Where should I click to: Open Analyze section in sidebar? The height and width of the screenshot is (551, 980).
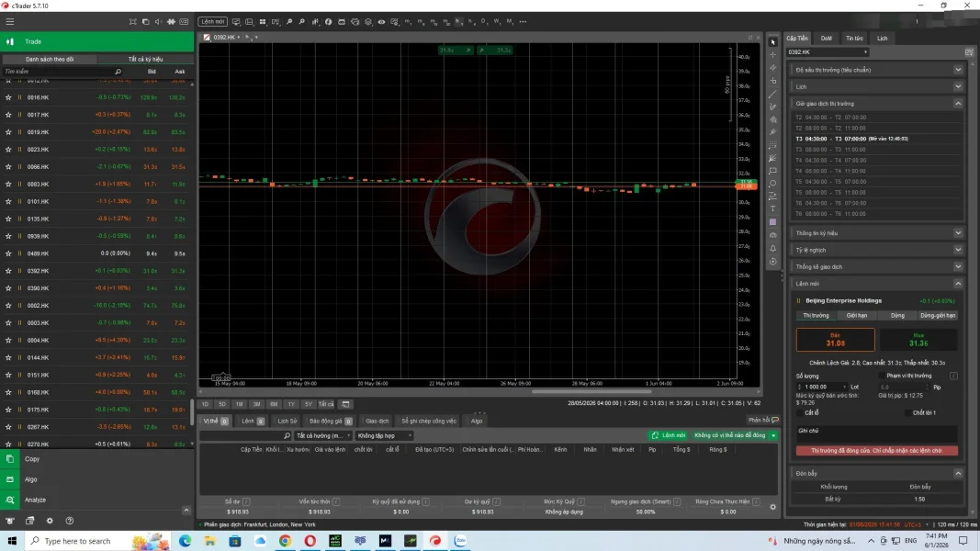96,500
